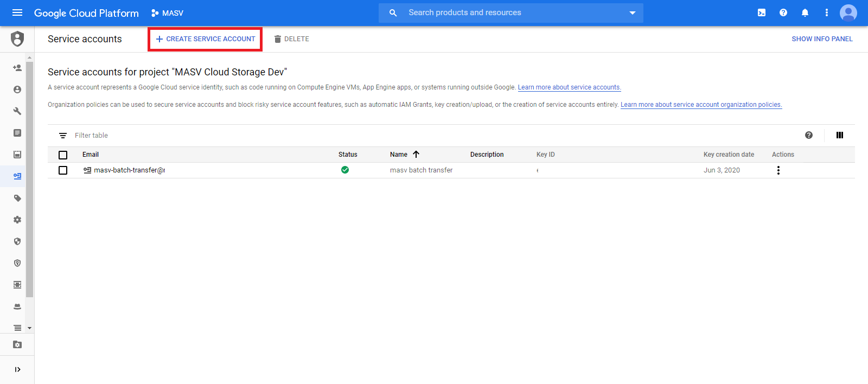The width and height of the screenshot is (868, 384).
Task: Open the Quotas sidebar icon
Action: click(17, 155)
